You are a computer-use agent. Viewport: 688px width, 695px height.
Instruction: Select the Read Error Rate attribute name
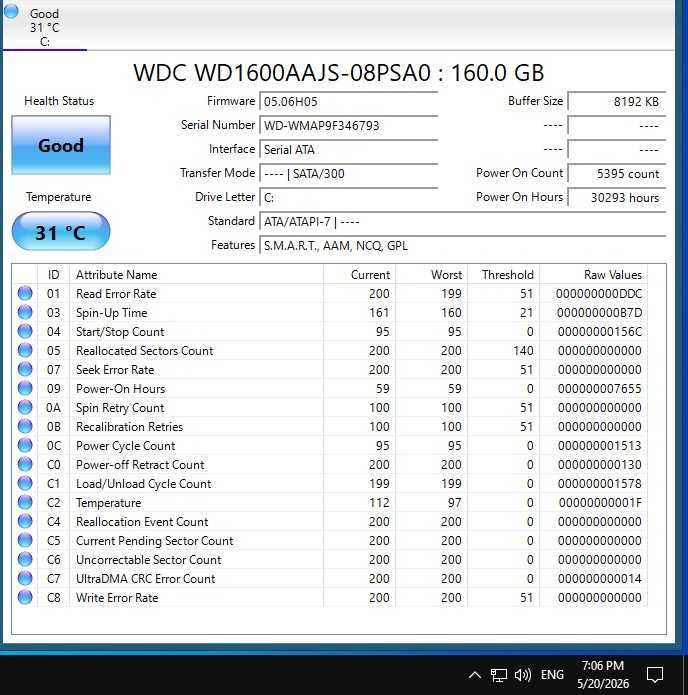click(x=116, y=293)
